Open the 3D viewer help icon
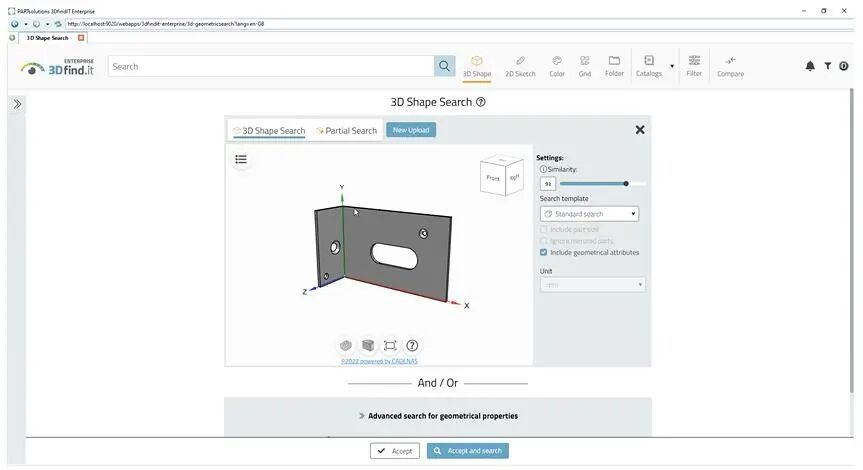Viewport: 863px width, 470px height. (x=412, y=346)
